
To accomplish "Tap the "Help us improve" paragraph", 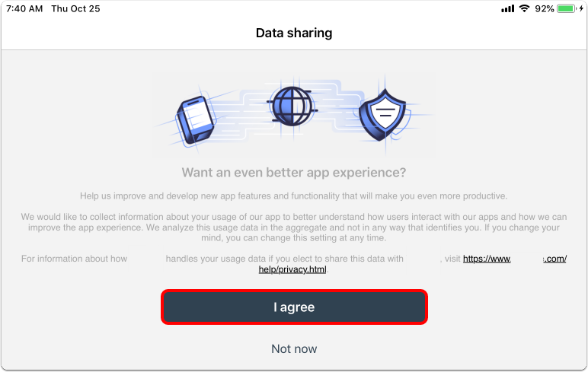I will point(294,196).
